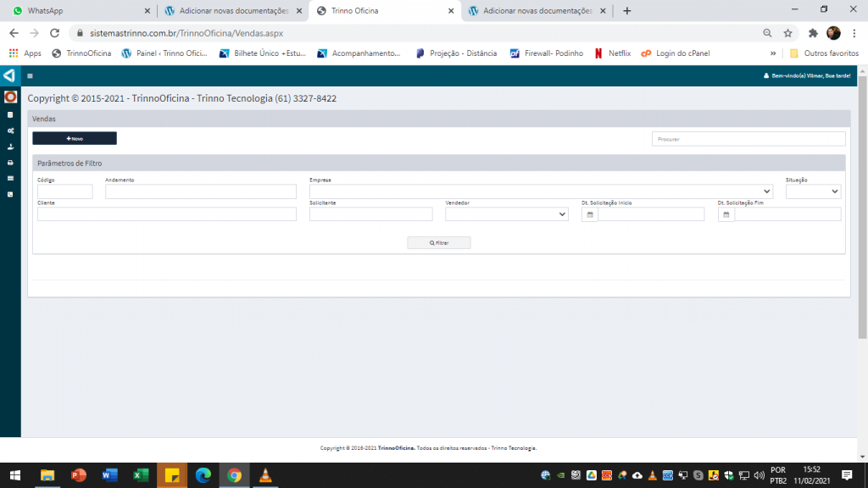Launch VLC from the Windows taskbar
Viewport: 868px width, 488px height.
tap(265, 475)
